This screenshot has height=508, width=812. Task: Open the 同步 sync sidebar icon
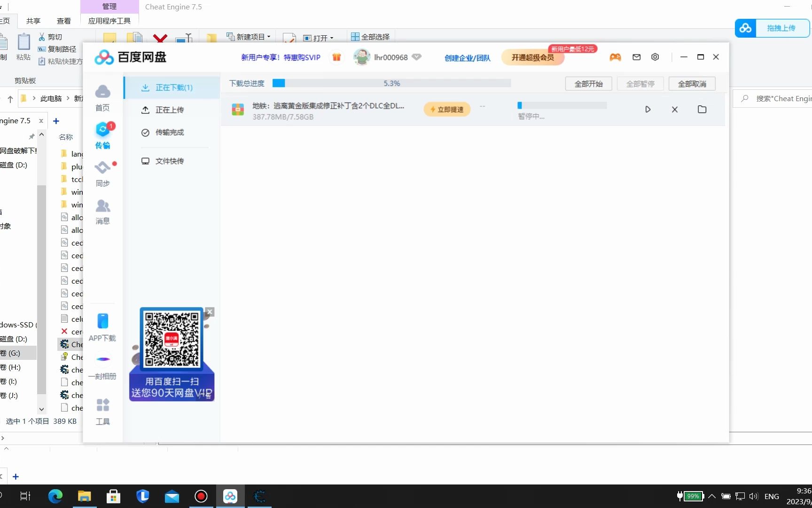(x=102, y=167)
